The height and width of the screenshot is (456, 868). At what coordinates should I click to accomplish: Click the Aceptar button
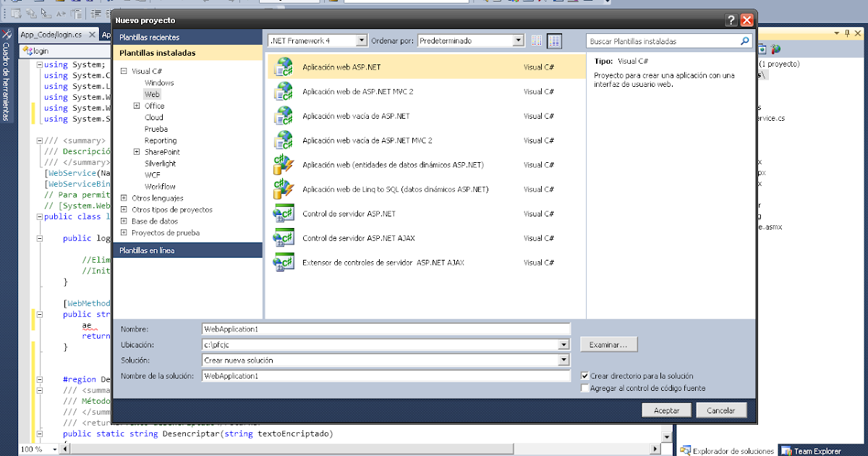click(666, 410)
